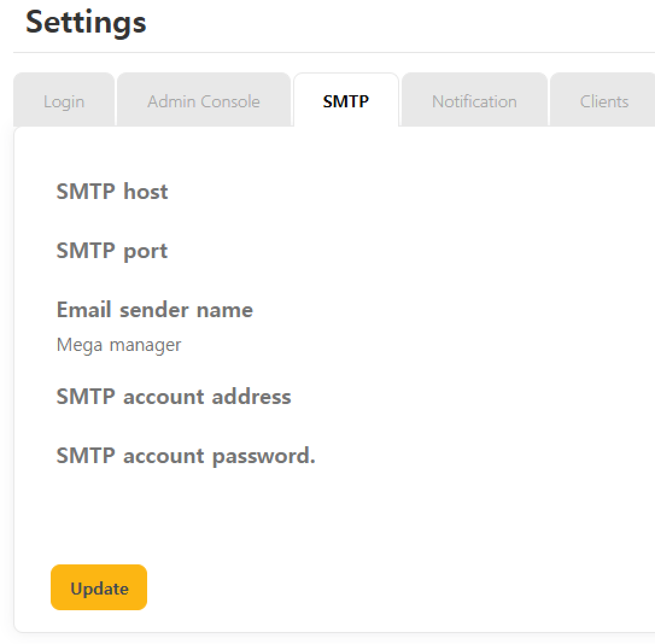Viewport: 655px width, 644px height.
Task: Click empty panel space above Update button
Action: (x=302, y=519)
